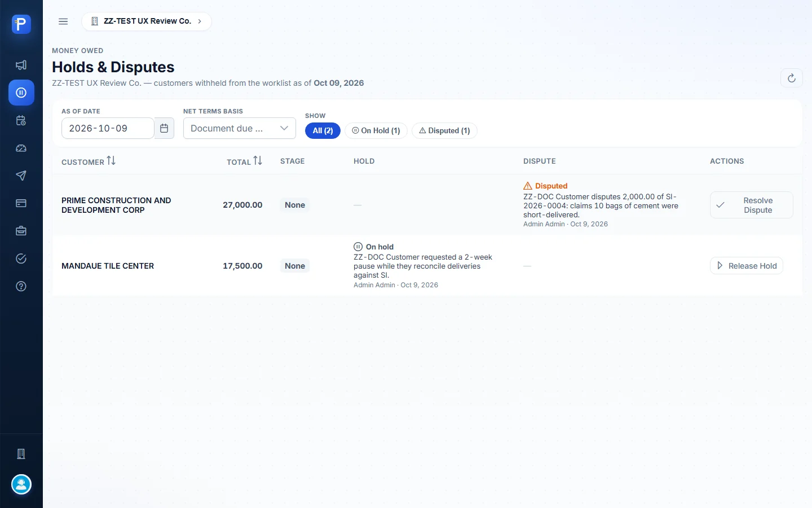The width and height of the screenshot is (812, 508).
Task: Open the circled checkmark sidebar icon
Action: [x=21, y=259]
